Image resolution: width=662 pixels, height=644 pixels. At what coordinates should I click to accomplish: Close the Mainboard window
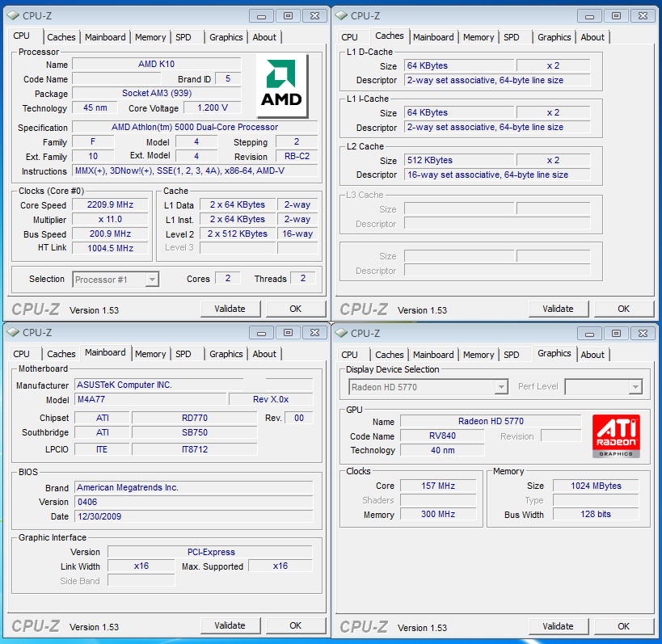[x=314, y=333]
